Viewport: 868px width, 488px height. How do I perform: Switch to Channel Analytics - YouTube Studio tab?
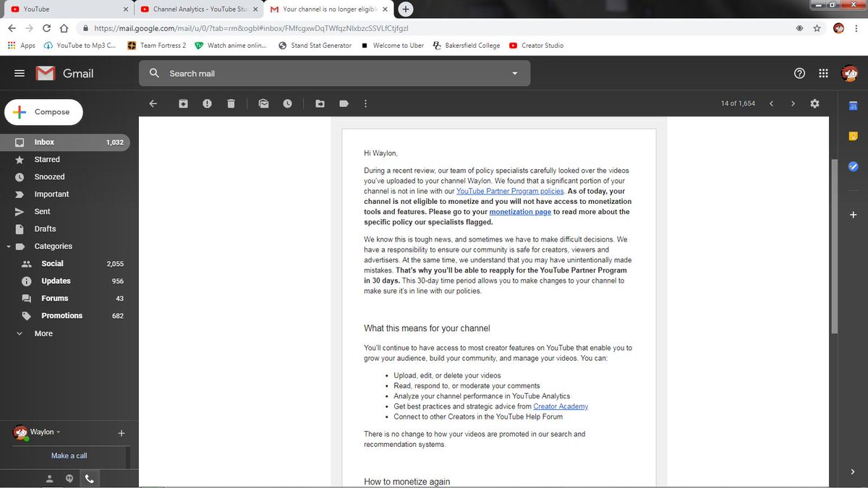[x=199, y=9]
